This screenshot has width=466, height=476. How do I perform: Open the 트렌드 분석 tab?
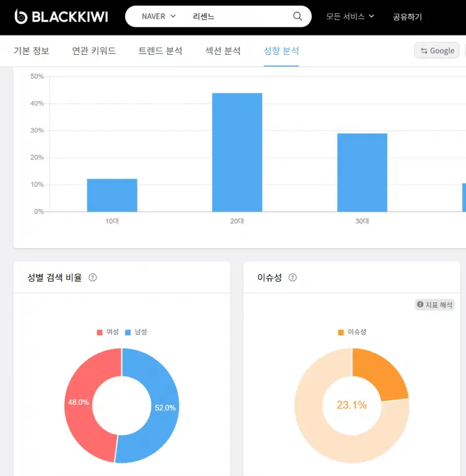(161, 51)
